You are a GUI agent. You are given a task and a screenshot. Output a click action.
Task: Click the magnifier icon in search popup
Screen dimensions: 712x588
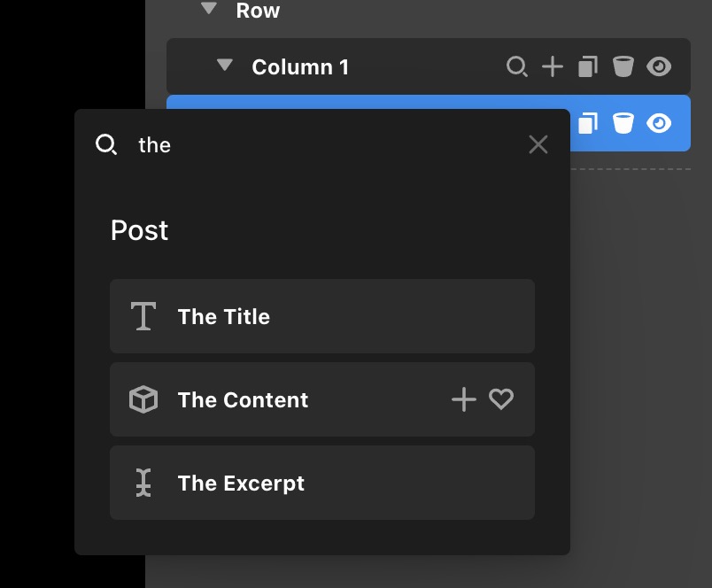coord(106,145)
